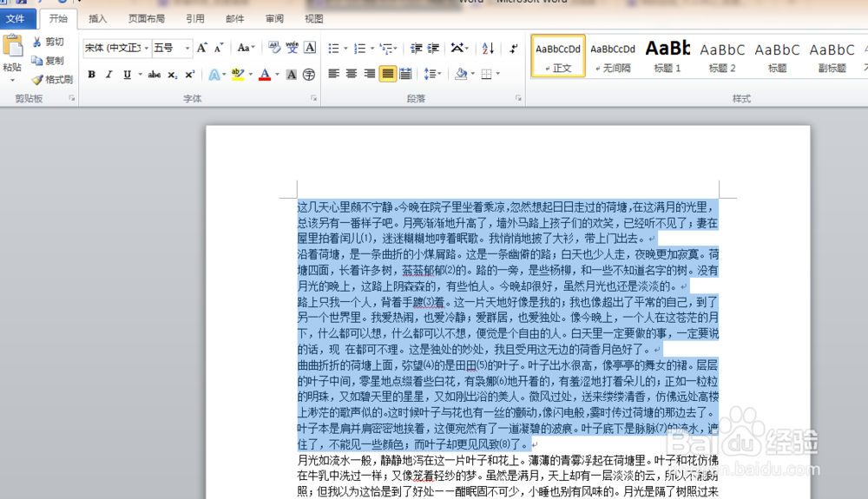The height and width of the screenshot is (499, 868).
Task: Clear formatting with the eraser icon
Action: [274, 48]
